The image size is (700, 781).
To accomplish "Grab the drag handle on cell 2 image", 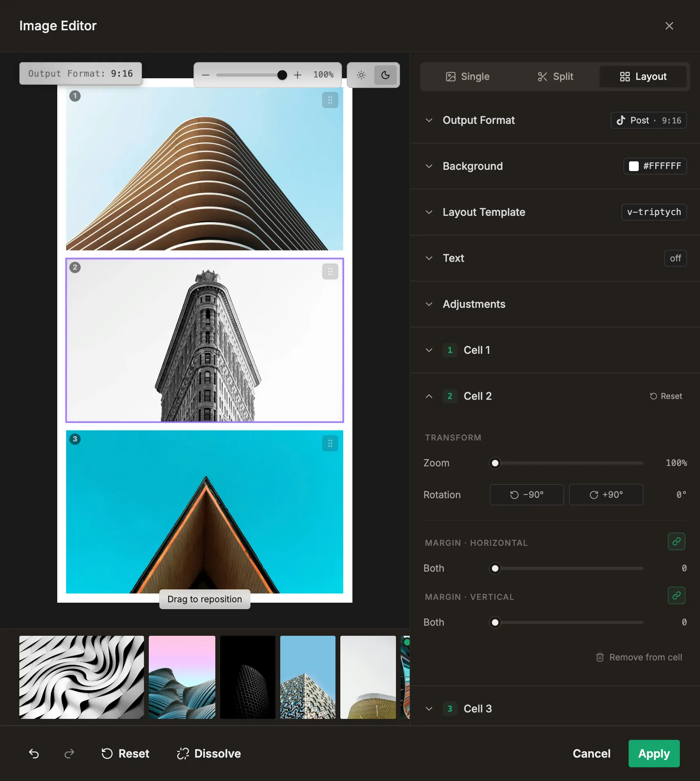I will 330,271.
